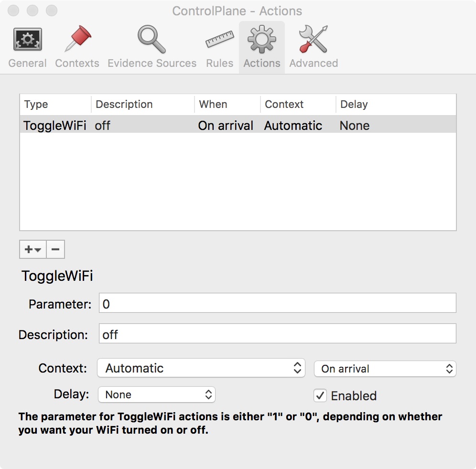Zoom the ControlPlane window
476x469 pixels.
tap(52, 11)
